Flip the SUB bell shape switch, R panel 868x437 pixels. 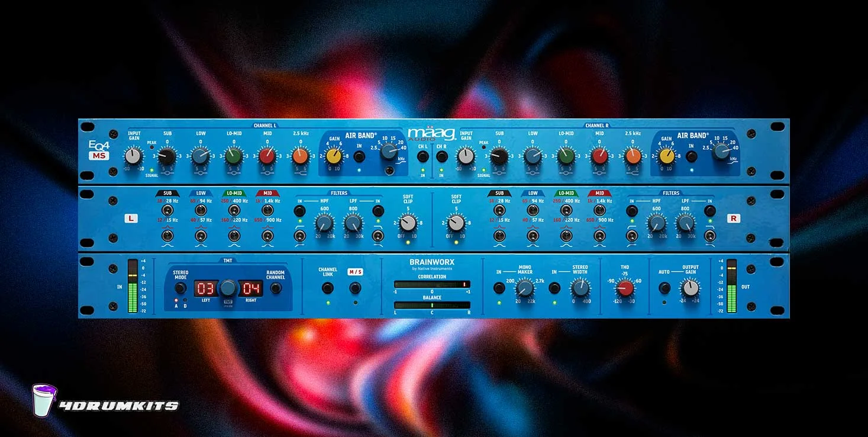click(x=499, y=237)
